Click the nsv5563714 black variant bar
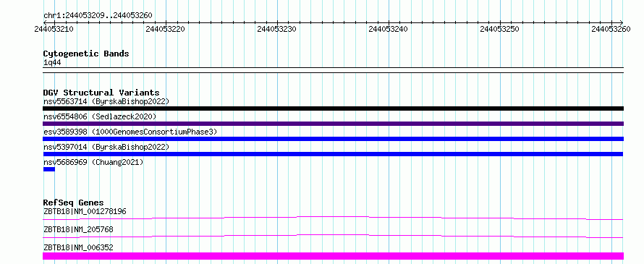 [x=333, y=108]
